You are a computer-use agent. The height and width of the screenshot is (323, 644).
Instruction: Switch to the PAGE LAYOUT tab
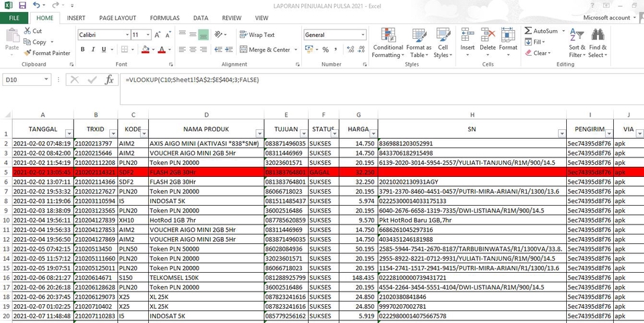117,18
